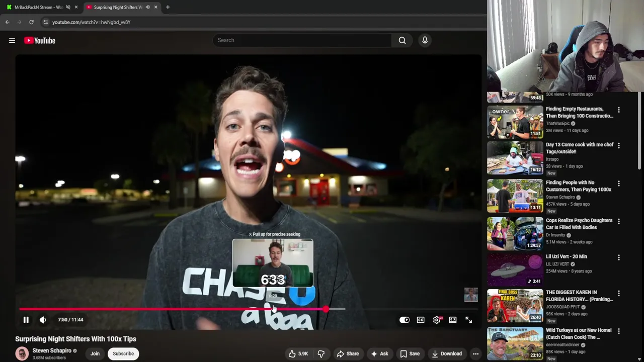Open options menu for Day 13 video
Screen dimensions: 644x362
tap(619, 145)
